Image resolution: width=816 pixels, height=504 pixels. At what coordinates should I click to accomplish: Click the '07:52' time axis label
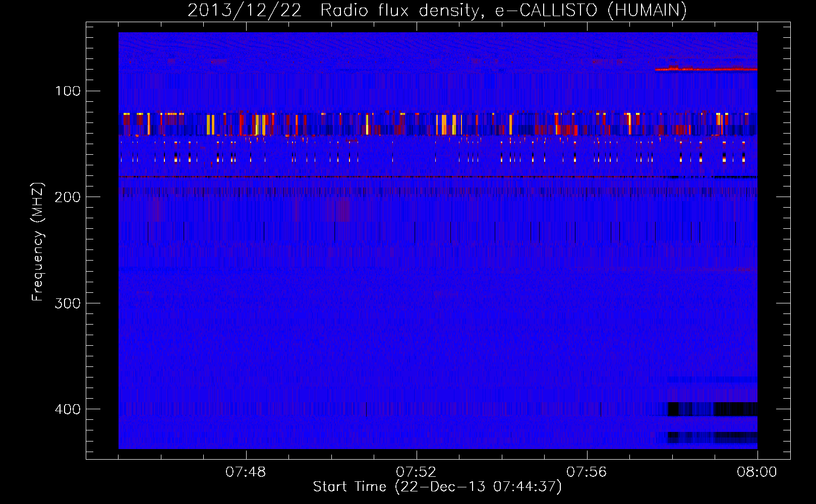coord(416,472)
